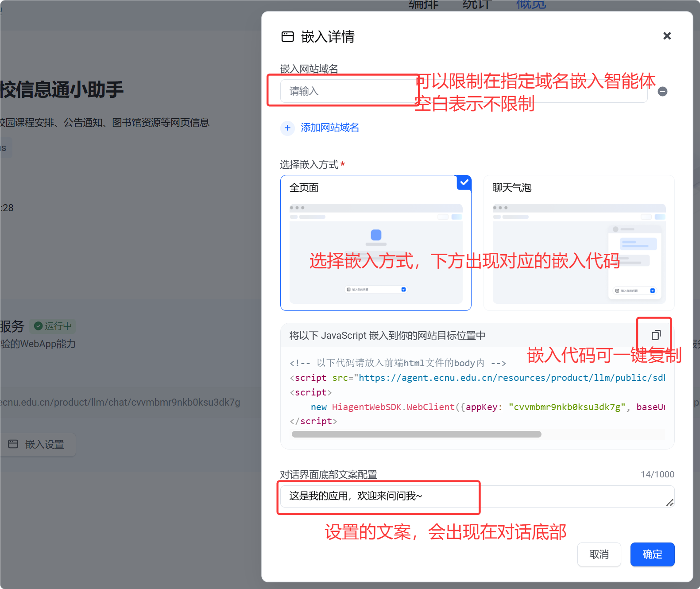Click the 14/1000 character counter
This screenshot has width=700, height=589.
pyautogui.click(x=657, y=474)
